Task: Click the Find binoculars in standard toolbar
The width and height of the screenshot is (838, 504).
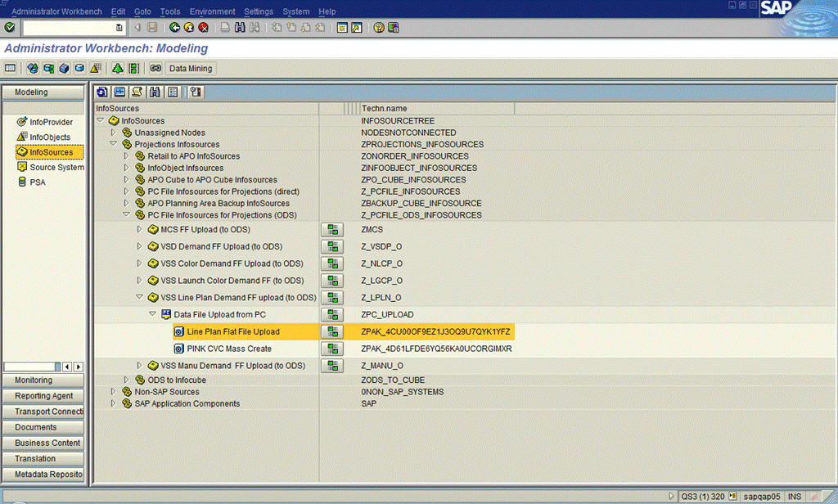Action: 240,27
